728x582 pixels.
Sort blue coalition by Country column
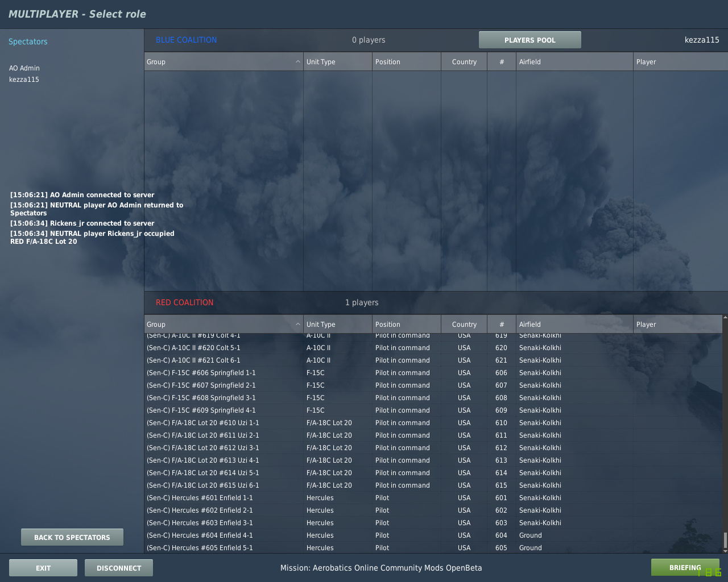click(x=464, y=61)
